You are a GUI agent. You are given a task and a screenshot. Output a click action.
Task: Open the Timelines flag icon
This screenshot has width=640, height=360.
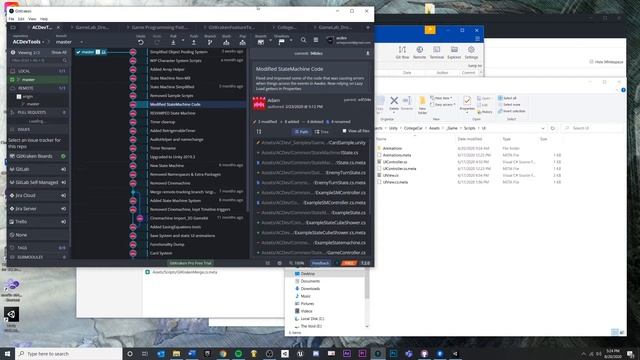282,42
